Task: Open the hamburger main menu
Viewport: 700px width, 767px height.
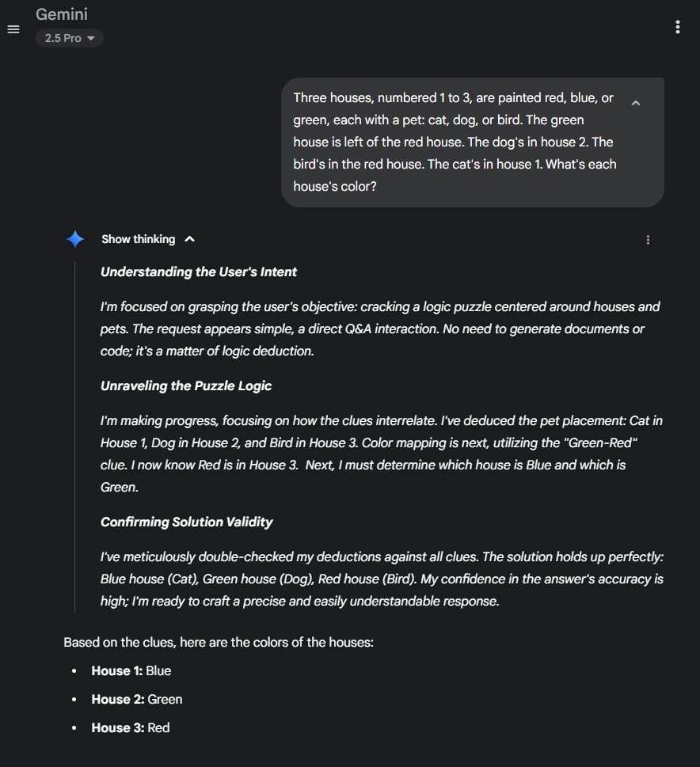Action: point(13,29)
